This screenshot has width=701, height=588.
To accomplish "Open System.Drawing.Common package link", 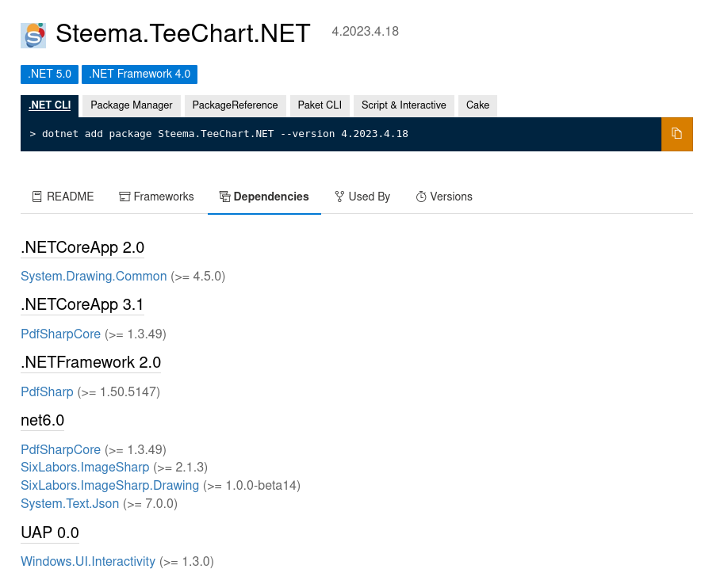I will tap(94, 277).
